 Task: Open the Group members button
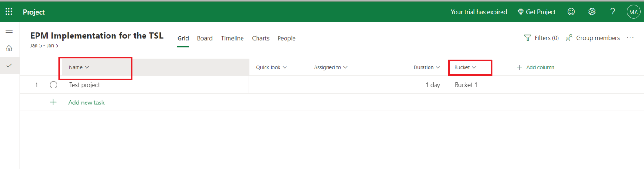point(593,38)
